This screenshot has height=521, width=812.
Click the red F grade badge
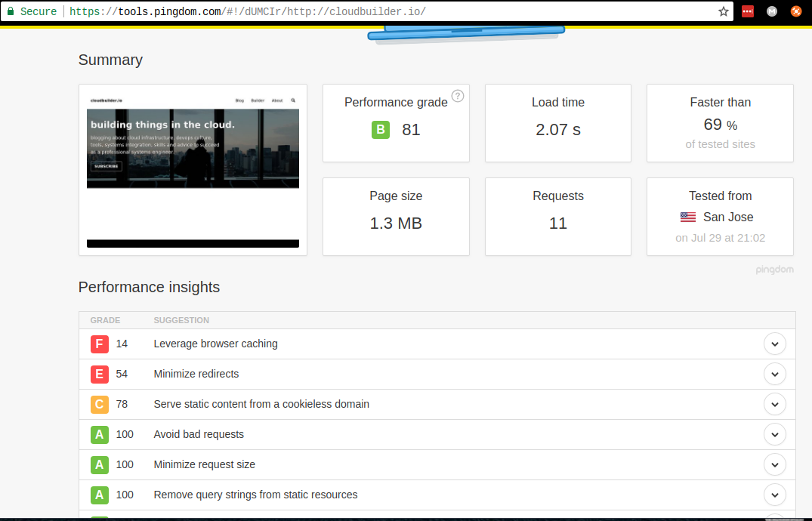point(100,344)
